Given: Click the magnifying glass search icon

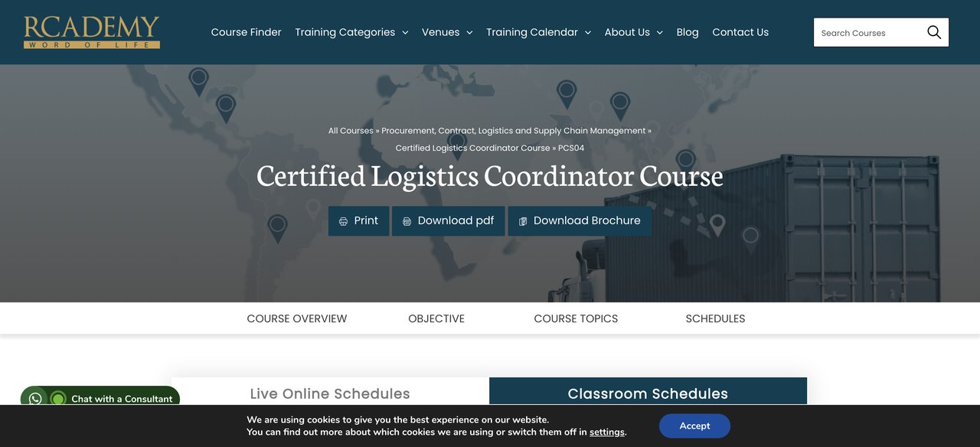Looking at the screenshot, I should point(933,32).
